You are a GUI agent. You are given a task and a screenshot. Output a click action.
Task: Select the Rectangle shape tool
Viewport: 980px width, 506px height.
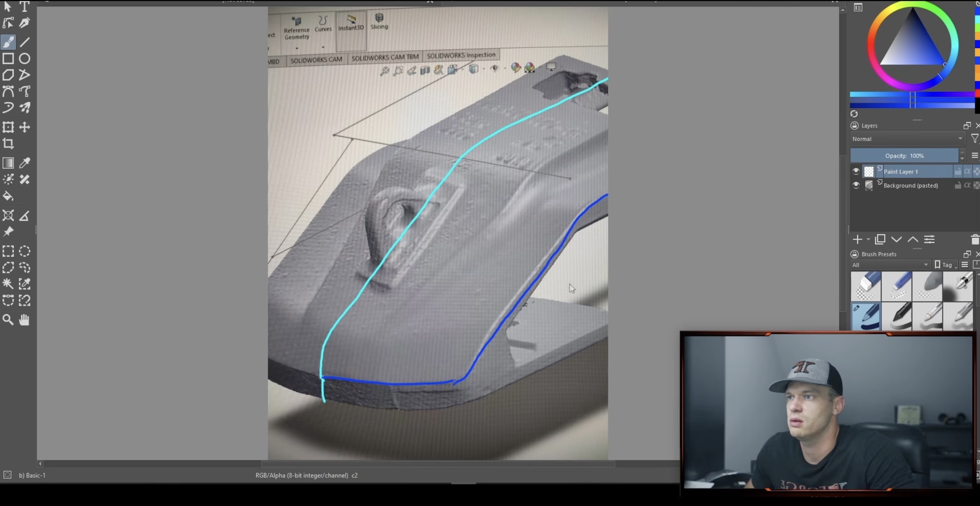pos(8,58)
